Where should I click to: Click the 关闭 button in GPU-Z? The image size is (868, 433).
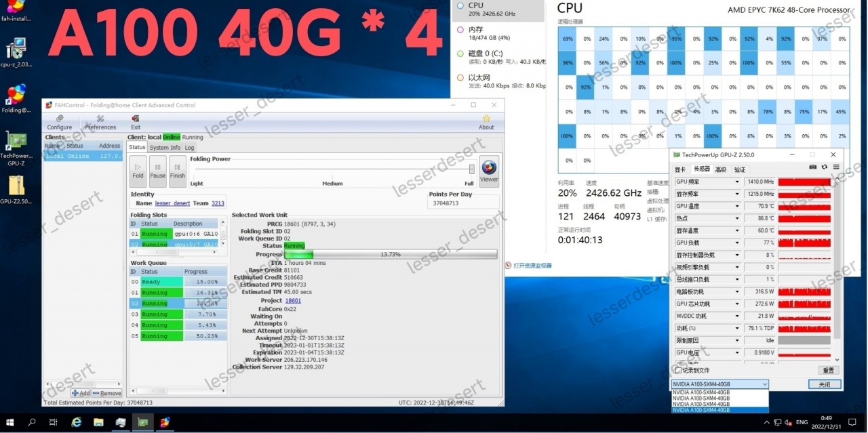825,384
